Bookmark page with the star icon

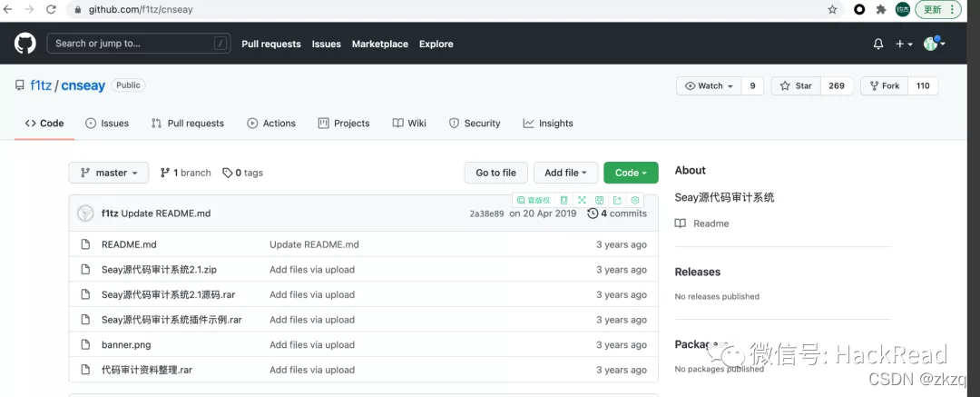(832, 9)
